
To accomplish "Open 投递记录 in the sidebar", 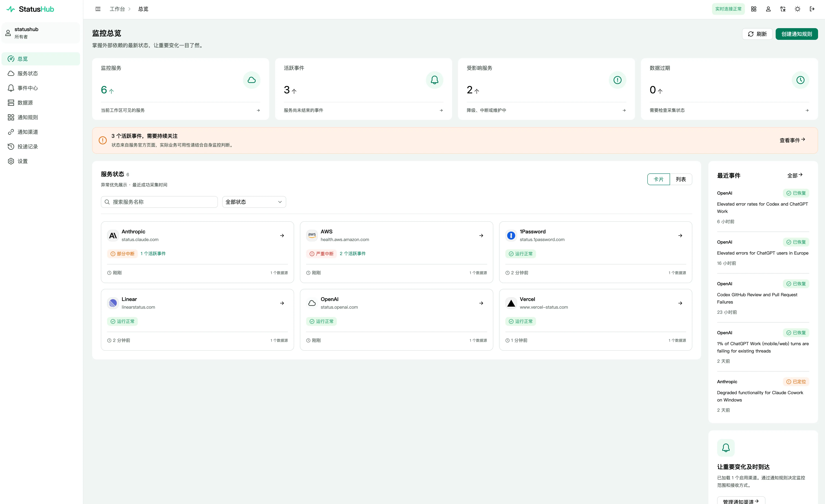I will click(41, 146).
